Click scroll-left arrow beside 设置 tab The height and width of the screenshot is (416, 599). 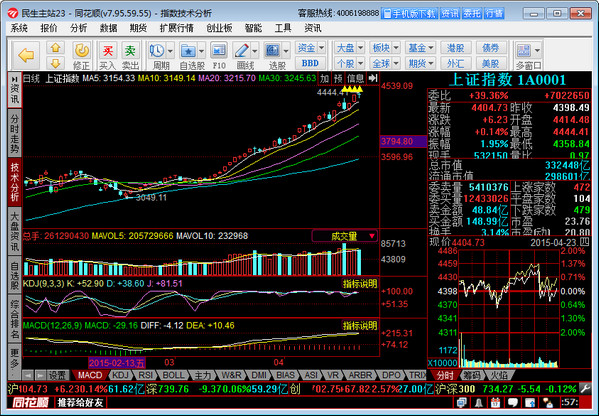coord(29,376)
